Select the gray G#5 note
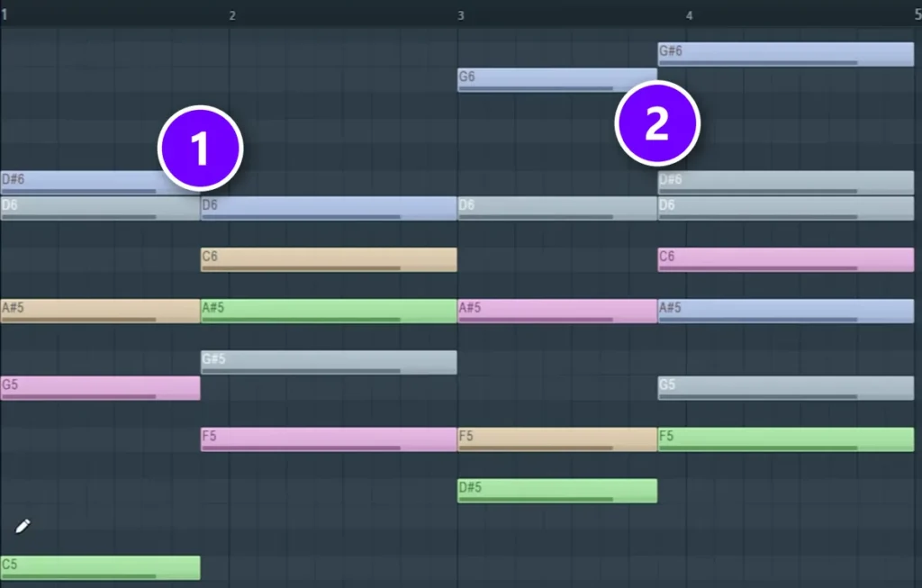This screenshot has width=922, height=588. pyautogui.click(x=329, y=362)
